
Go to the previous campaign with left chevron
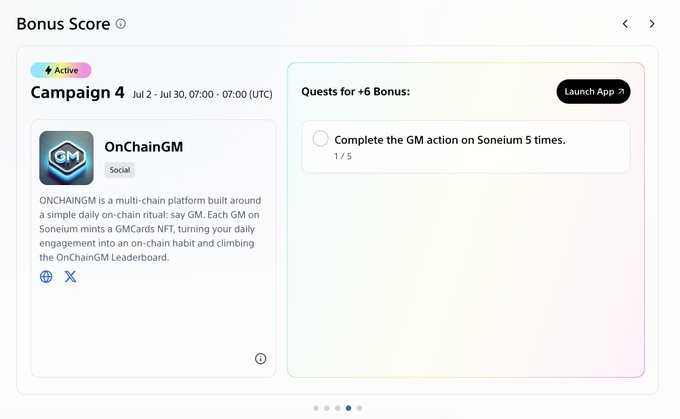[x=625, y=24]
